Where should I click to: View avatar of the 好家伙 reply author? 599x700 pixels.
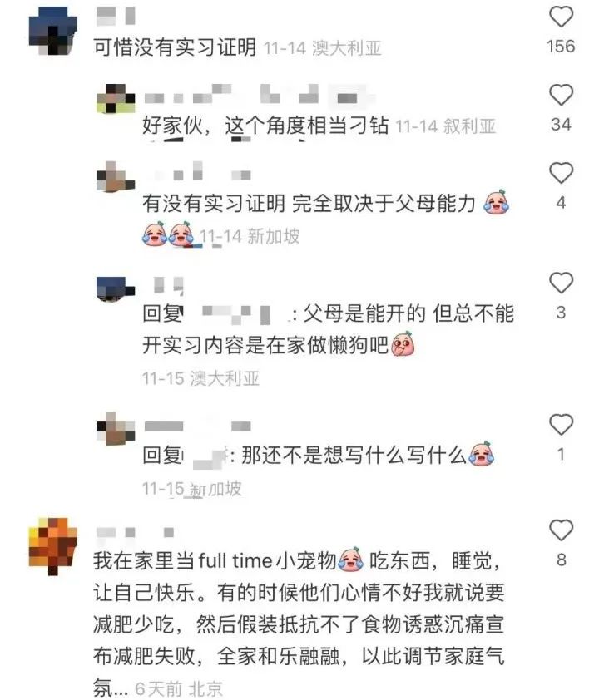(116, 98)
